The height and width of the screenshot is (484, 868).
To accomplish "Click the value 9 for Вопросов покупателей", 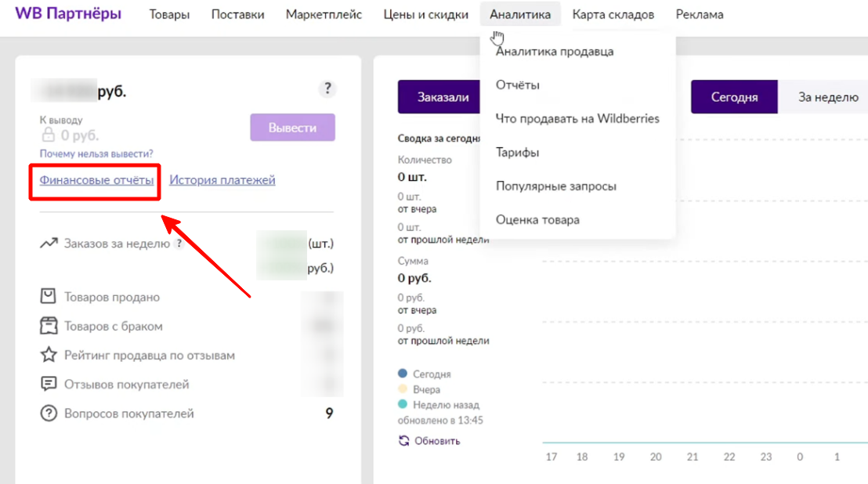I will [x=329, y=414].
